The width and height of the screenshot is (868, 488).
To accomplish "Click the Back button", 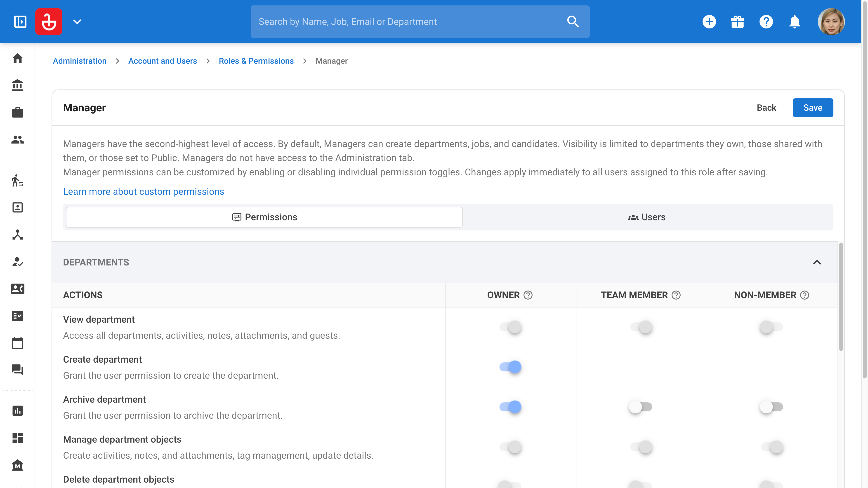I will pyautogui.click(x=766, y=108).
